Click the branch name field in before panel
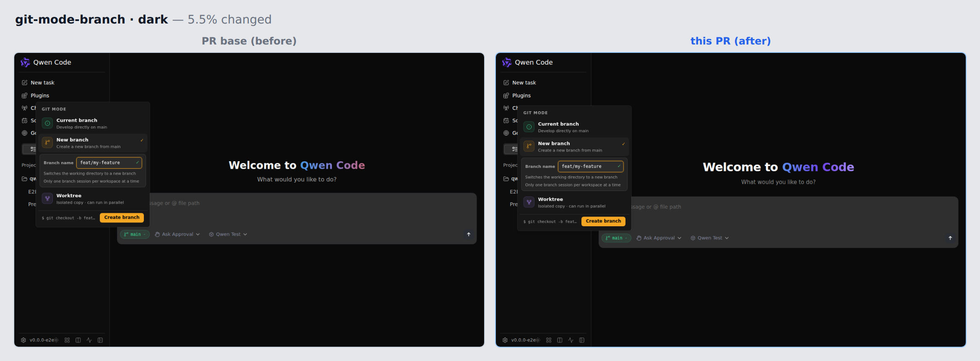This screenshot has height=361, width=980. [x=109, y=163]
